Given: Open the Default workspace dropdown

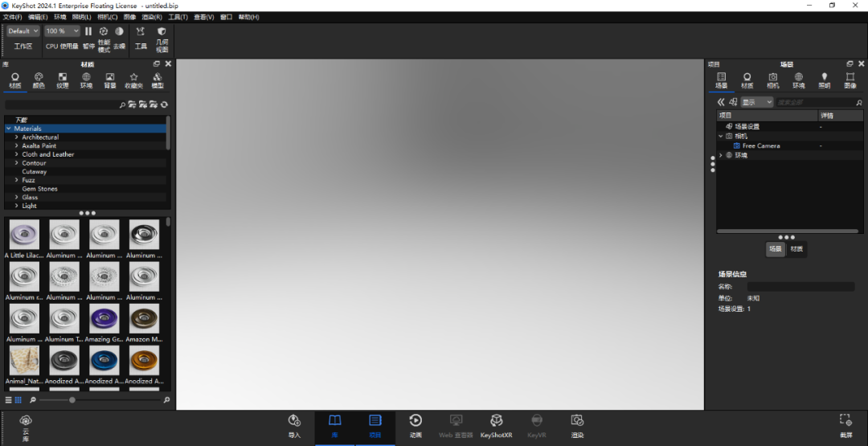Looking at the screenshot, I should click(x=23, y=31).
